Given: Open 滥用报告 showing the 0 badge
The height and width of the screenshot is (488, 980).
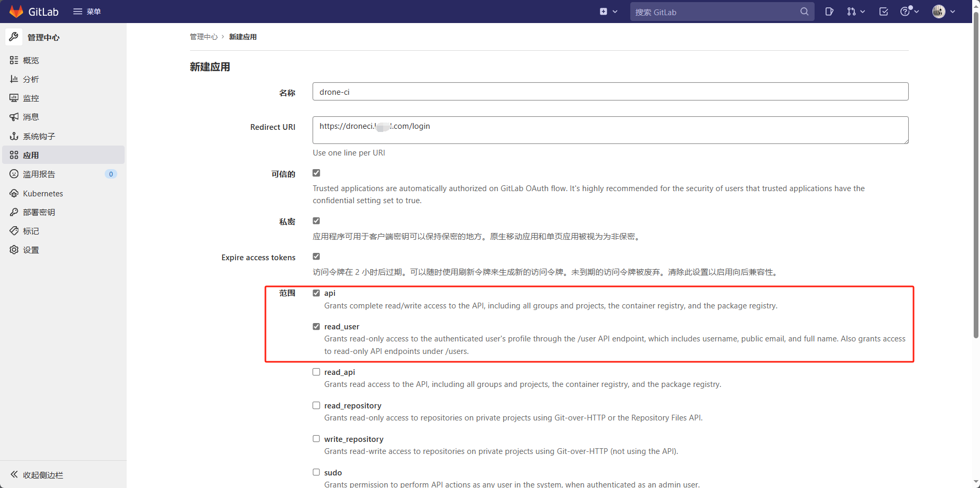Looking at the screenshot, I should [x=40, y=174].
